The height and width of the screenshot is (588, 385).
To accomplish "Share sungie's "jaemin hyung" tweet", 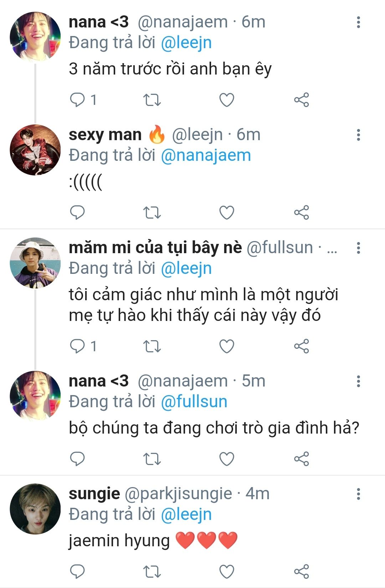I will [301, 572].
